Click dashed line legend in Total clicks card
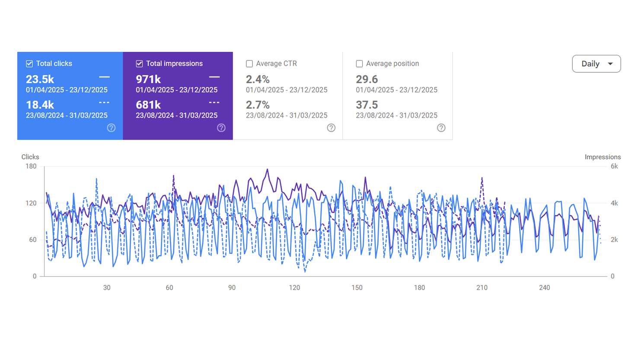This screenshot has width=644, height=351. (104, 102)
